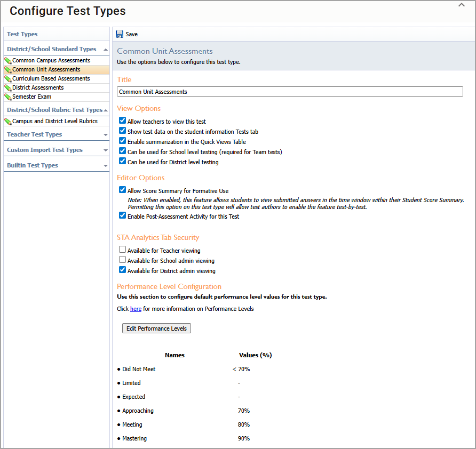
Task: Toggle School level testing checkbox
Action: coord(122,151)
